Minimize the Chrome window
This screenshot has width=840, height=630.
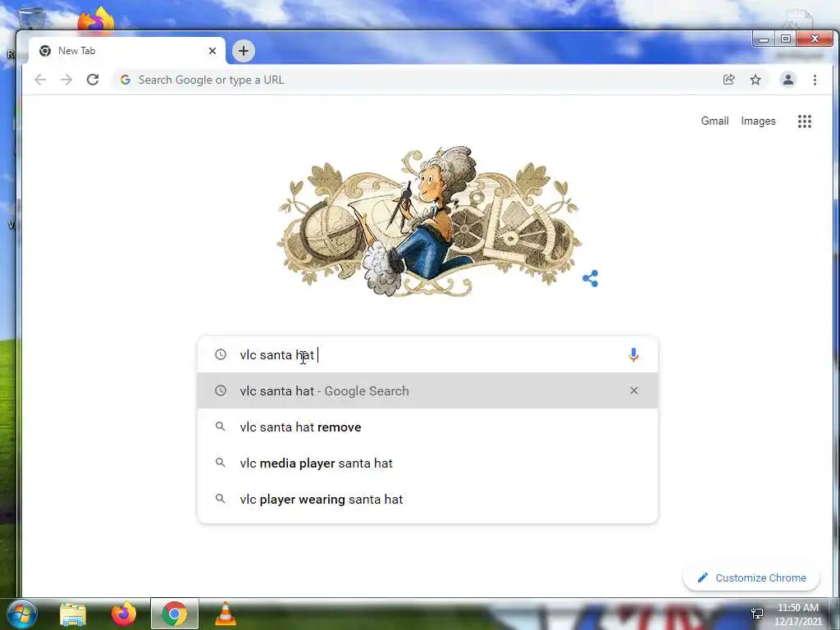[x=764, y=39]
